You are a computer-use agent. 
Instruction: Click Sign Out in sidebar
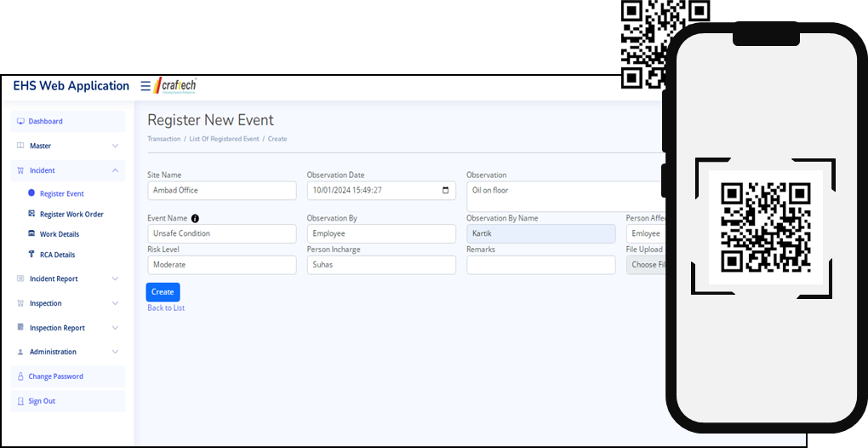68,401
